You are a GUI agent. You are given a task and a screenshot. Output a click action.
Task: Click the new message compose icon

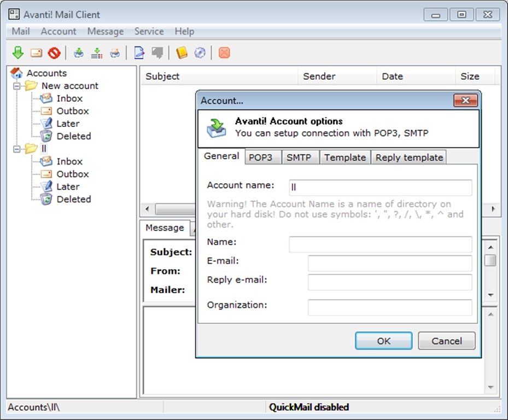[139, 53]
